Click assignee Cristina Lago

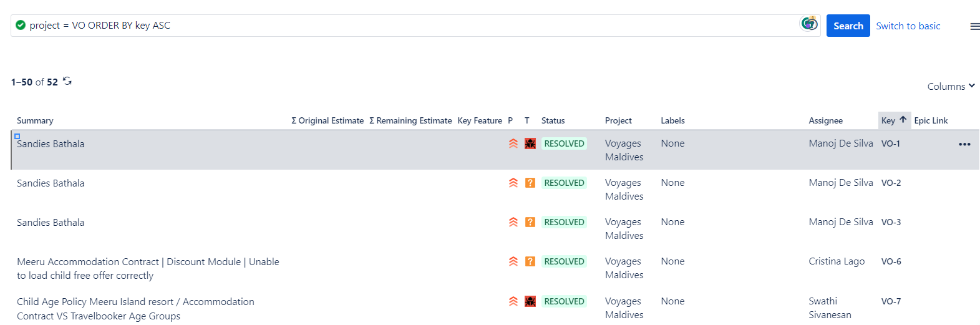[837, 261]
